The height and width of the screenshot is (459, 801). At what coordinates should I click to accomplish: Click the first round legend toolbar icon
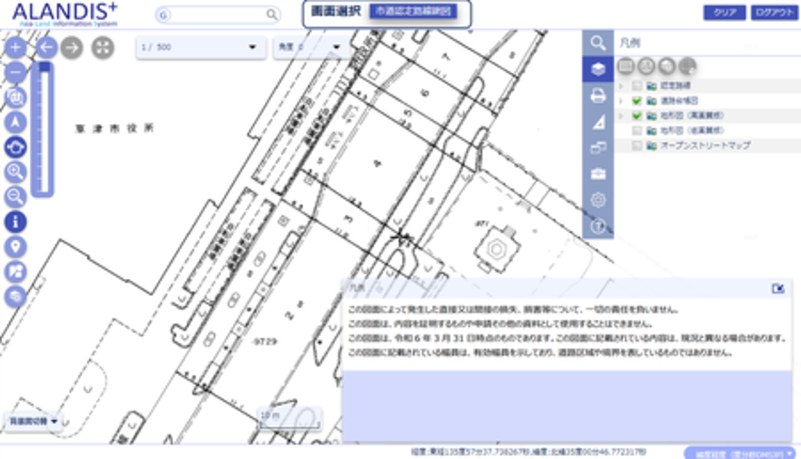(626, 66)
